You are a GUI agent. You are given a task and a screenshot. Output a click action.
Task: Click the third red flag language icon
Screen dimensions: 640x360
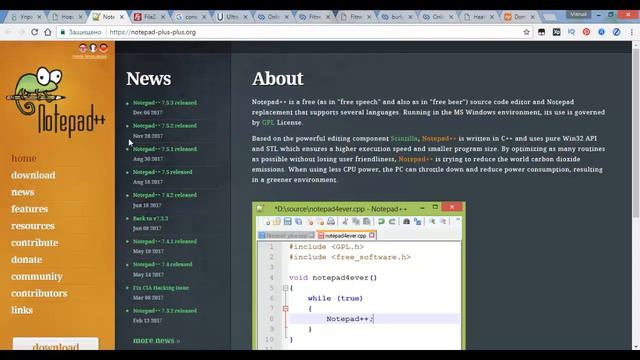(103, 48)
